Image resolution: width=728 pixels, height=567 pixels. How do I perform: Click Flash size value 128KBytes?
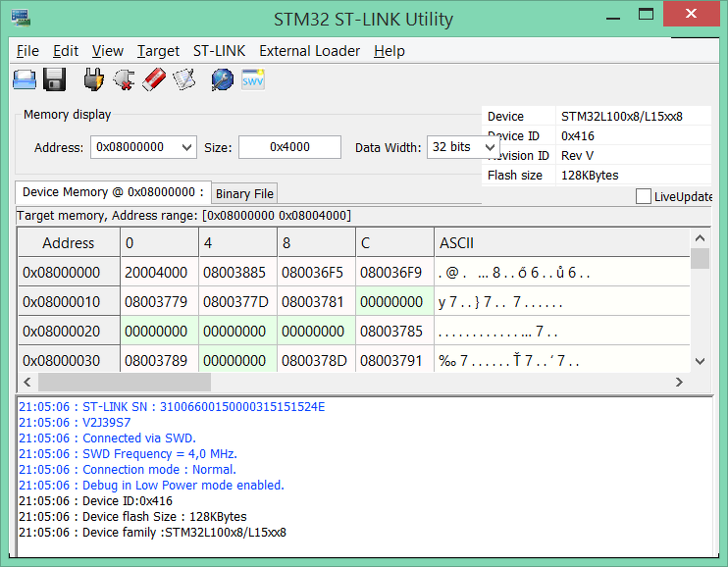pyautogui.click(x=590, y=175)
